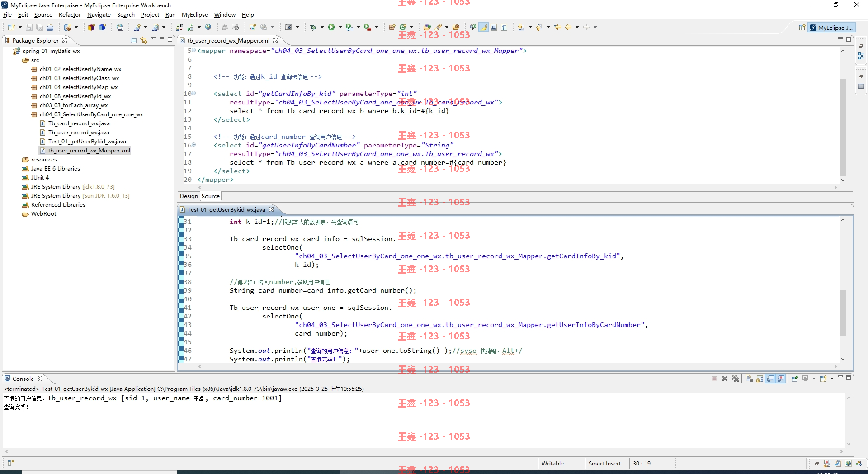This screenshot has height=474, width=868.
Task: Open the Run button dropdown arrow
Action: [x=340, y=27]
